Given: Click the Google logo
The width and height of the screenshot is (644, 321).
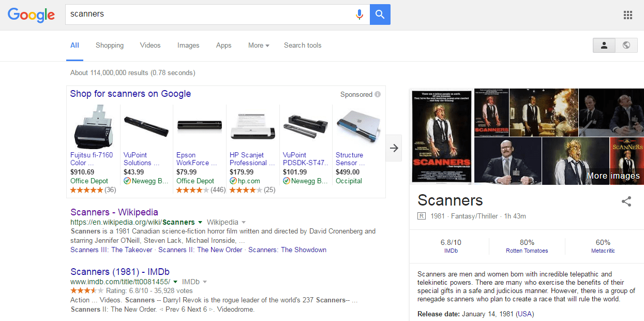Looking at the screenshot, I should (x=32, y=15).
